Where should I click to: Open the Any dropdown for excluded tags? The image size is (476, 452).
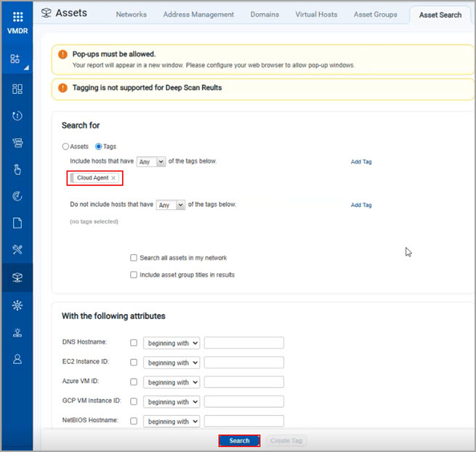tap(172, 205)
